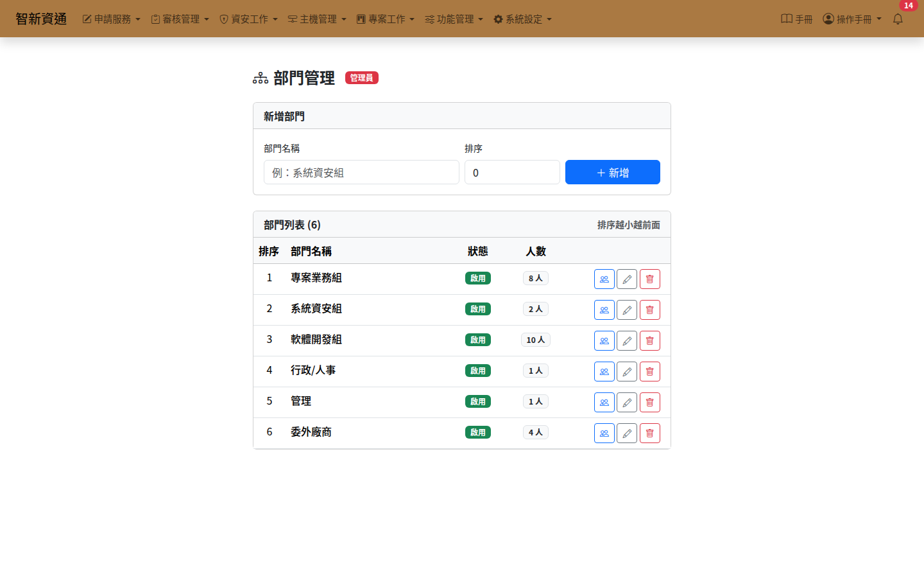Click 啟用 status badge for 委外廠商
Screen dimensions: 924x578
coord(478,432)
